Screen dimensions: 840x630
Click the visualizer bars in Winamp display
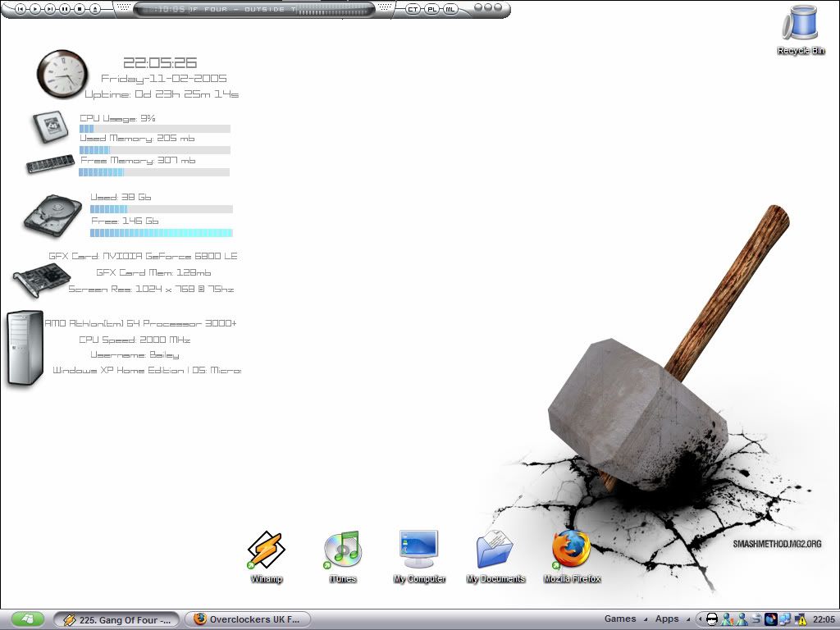pyautogui.click(x=333, y=9)
